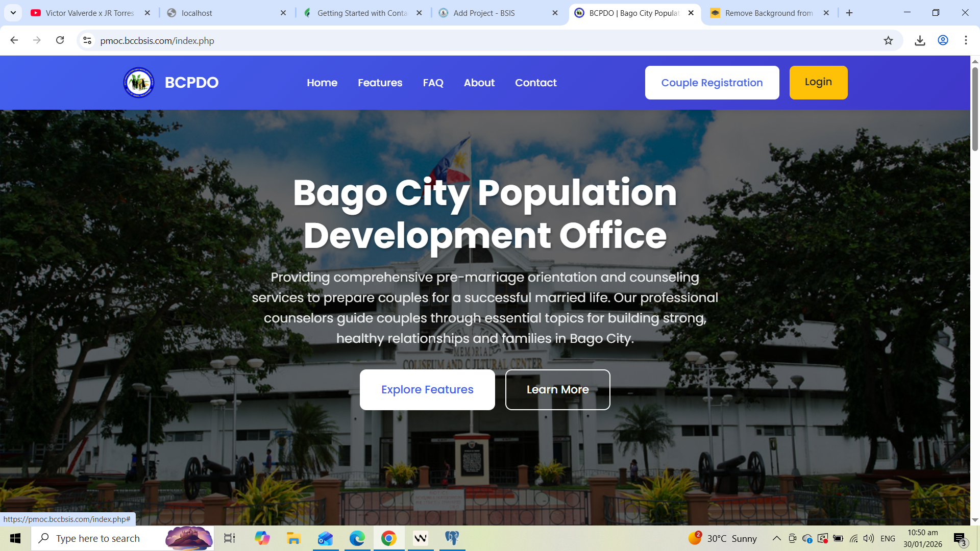View site information via the address bar icon
This screenshot has width=980, height=551.
coord(87,40)
